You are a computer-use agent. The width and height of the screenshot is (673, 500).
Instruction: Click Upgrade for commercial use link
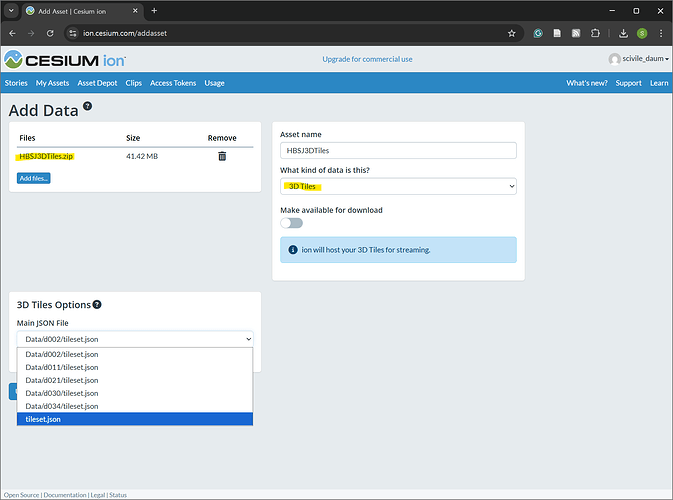click(x=367, y=59)
